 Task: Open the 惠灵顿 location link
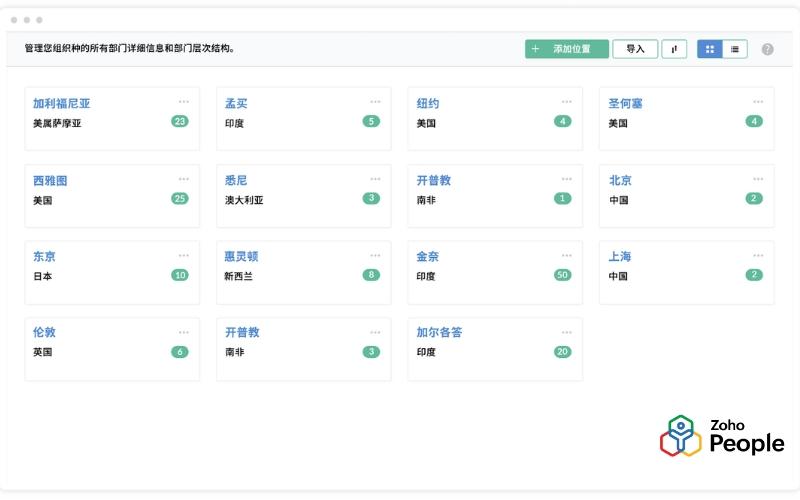click(x=241, y=257)
